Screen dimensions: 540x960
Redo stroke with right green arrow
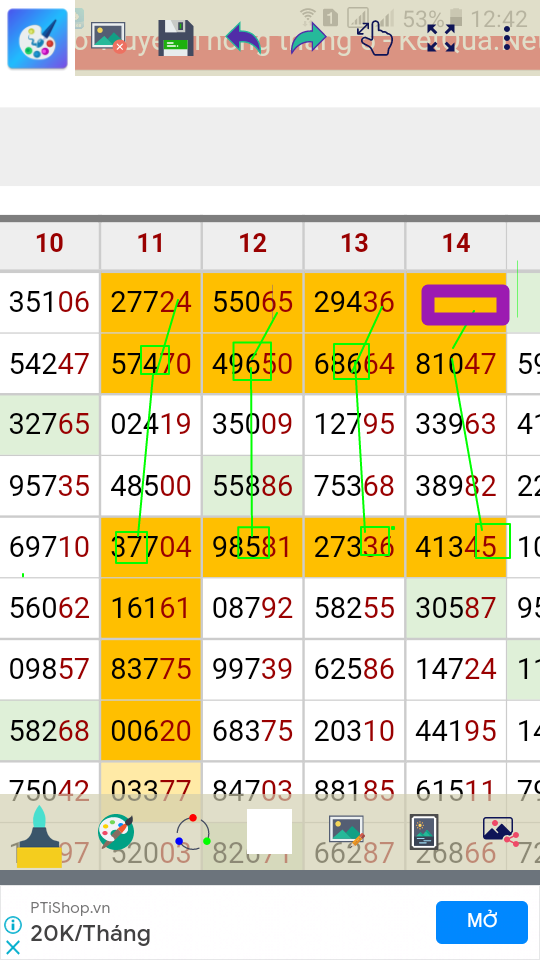point(309,37)
